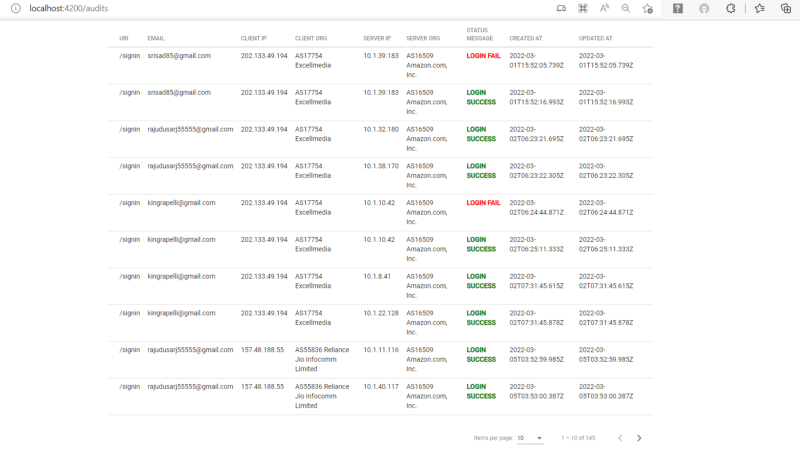Click client IP 202.133.49.194 in the 15:52:05 row
This screenshot has height=455, width=800.
pyautogui.click(x=264, y=56)
